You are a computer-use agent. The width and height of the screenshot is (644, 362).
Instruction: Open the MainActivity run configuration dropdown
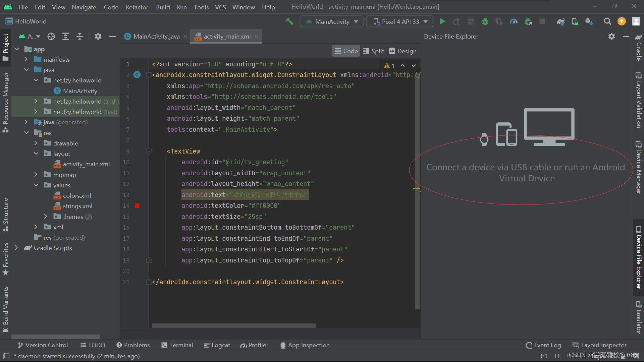(332, 21)
